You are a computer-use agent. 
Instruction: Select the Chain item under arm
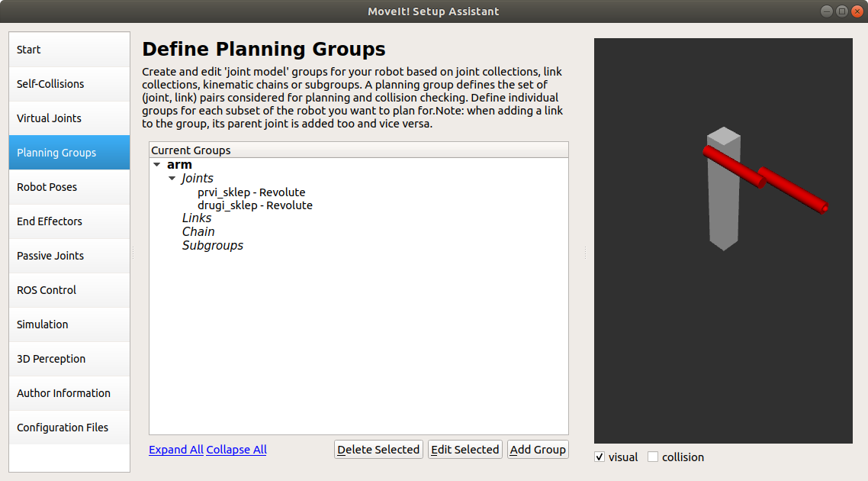198,231
